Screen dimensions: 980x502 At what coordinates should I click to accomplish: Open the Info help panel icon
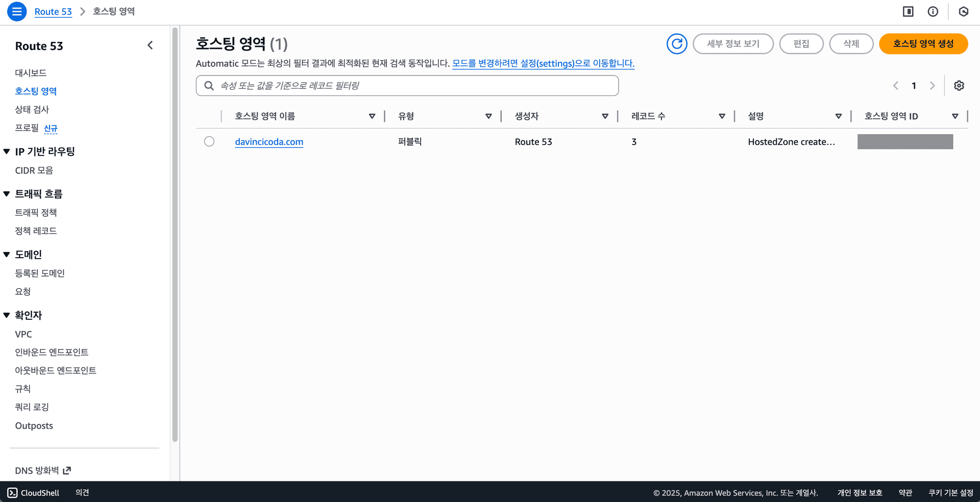(x=933, y=11)
